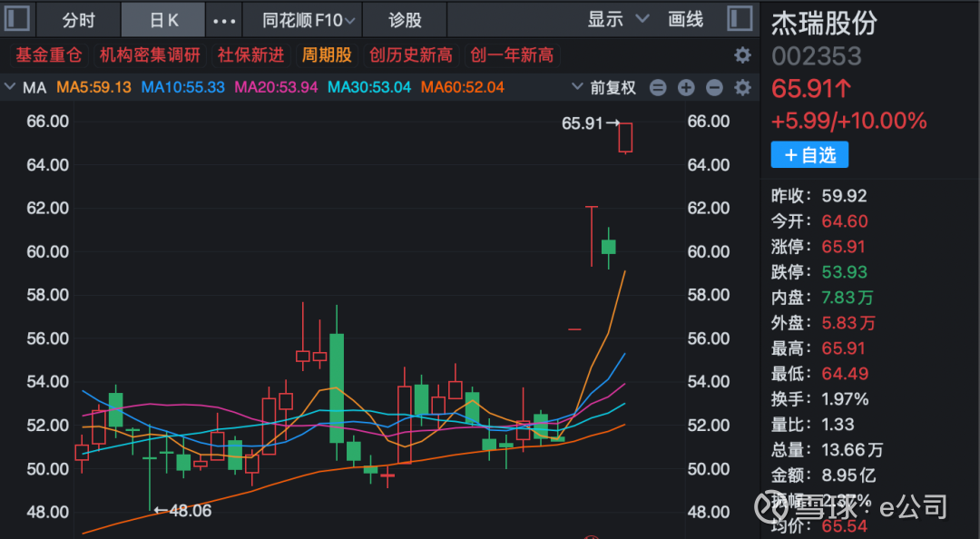Click the stock code 002353
The height and width of the screenshot is (539, 980).
817,57
